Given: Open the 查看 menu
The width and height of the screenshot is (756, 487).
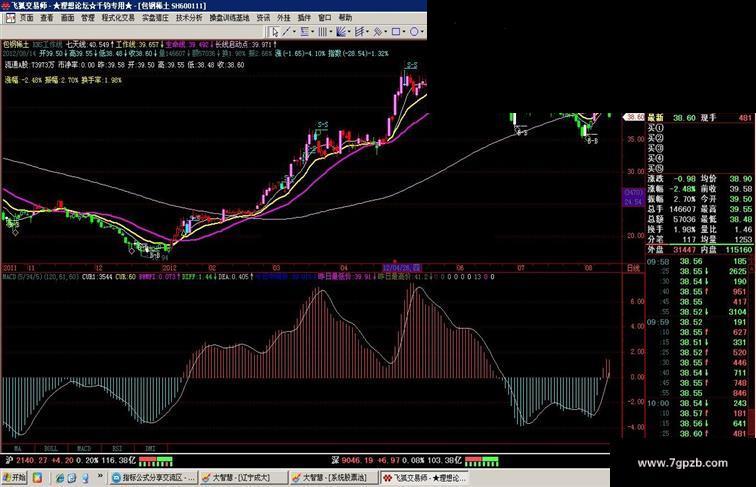Looking at the screenshot, I should pyautogui.click(x=47, y=18).
